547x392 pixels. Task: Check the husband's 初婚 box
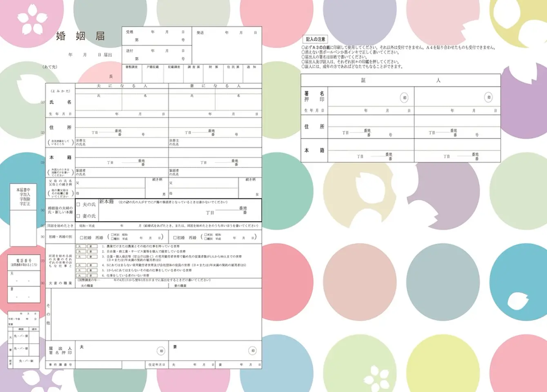[82, 238]
